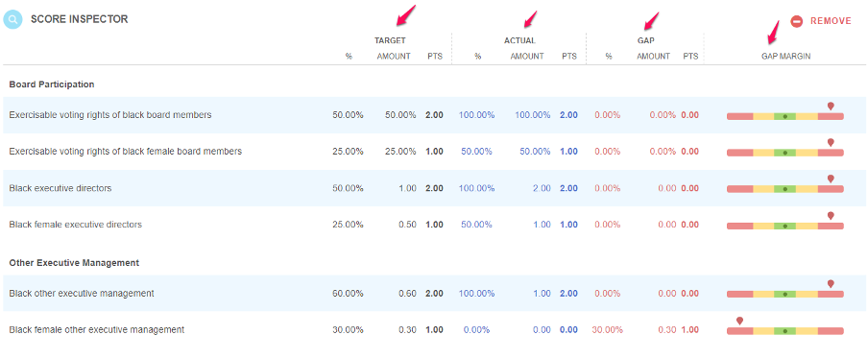Click gap margin bar for black board members voting rights

pos(785,116)
